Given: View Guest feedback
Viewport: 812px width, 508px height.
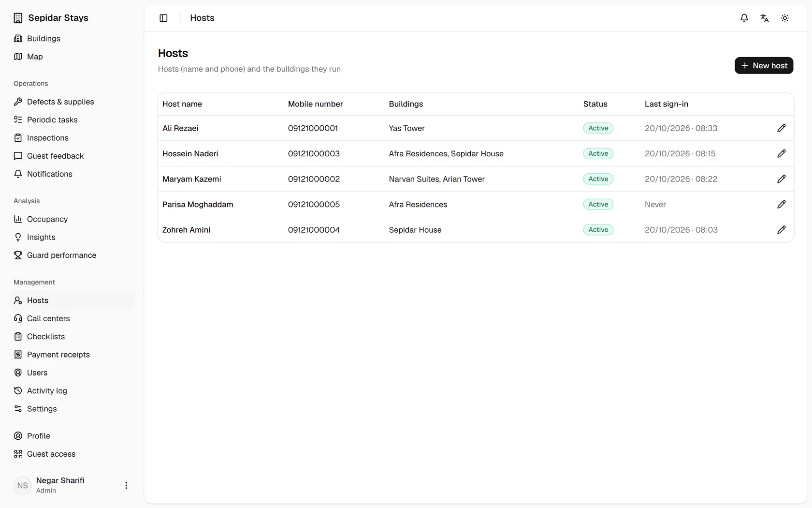Looking at the screenshot, I should pos(72,156).
